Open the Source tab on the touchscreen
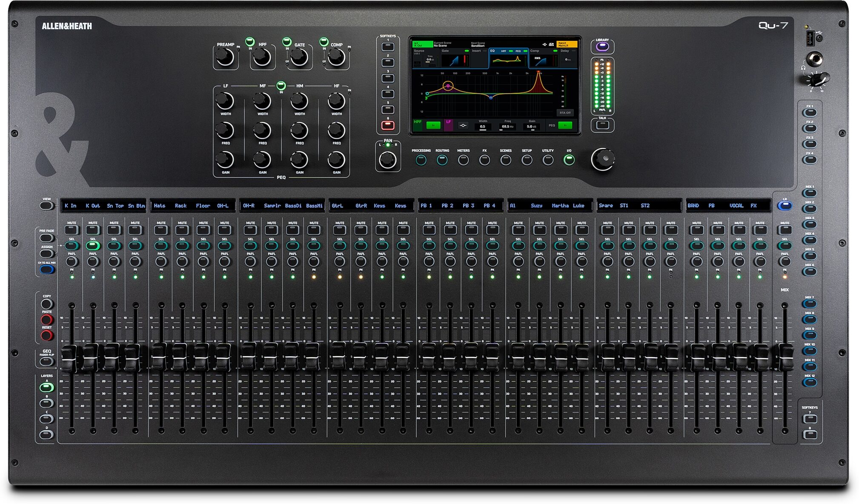 [x=425, y=58]
